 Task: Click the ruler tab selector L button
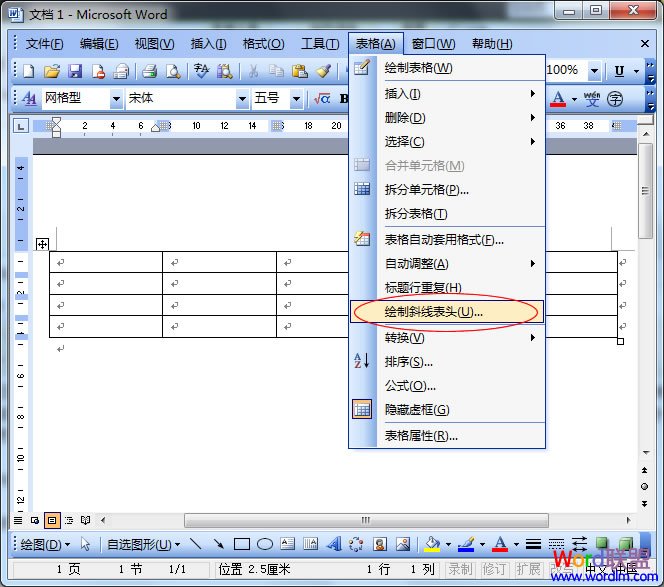[21, 126]
